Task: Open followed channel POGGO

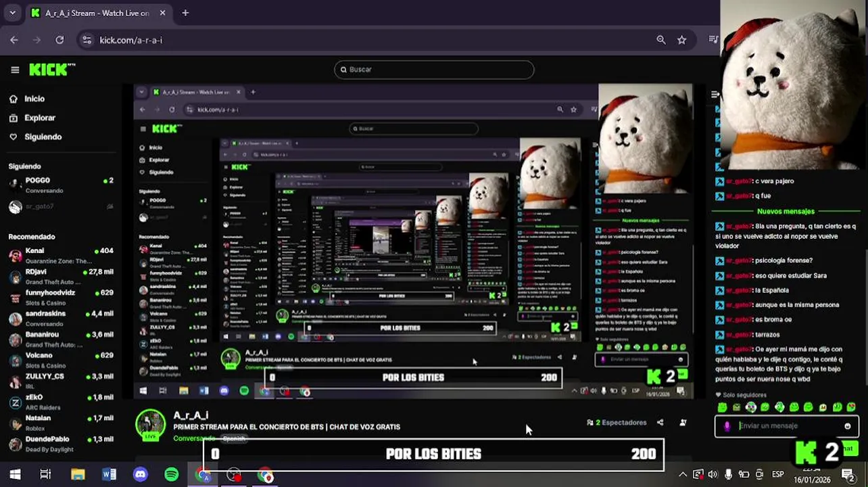Action: click(61, 185)
